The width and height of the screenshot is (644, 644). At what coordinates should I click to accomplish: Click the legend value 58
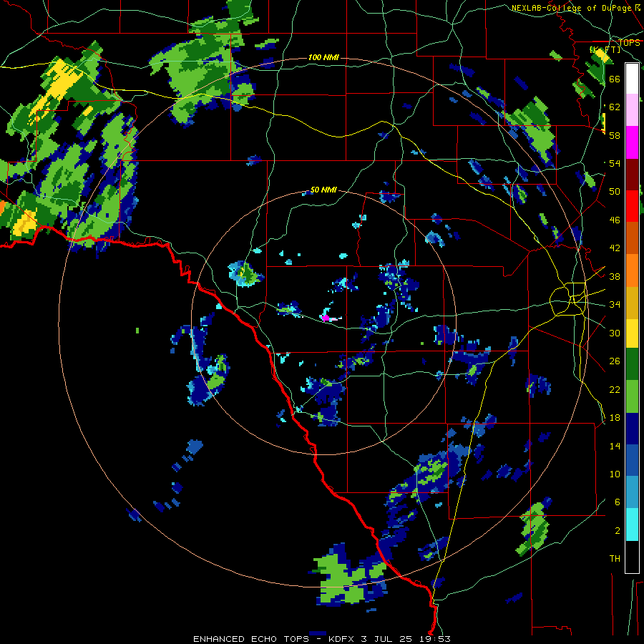[615, 135]
